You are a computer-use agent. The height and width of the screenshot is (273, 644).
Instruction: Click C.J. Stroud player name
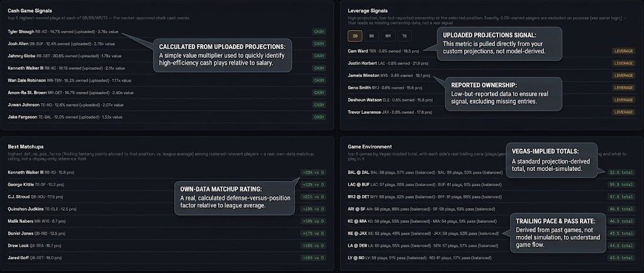tap(19, 197)
